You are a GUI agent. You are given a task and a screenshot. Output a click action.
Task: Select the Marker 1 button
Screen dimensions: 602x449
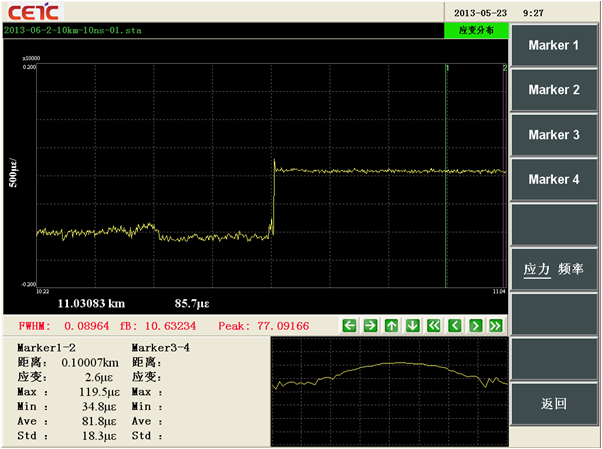[x=554, y=46]
